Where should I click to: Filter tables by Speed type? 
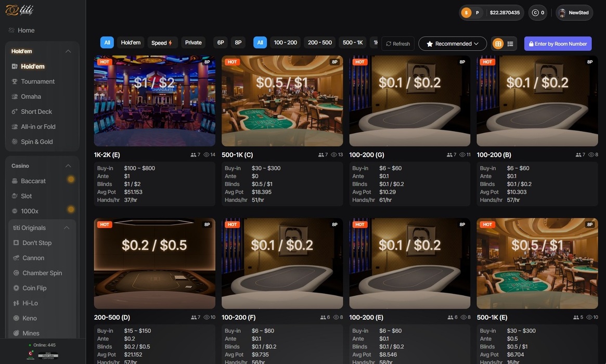pyautogui.click(x=162, y=43)
